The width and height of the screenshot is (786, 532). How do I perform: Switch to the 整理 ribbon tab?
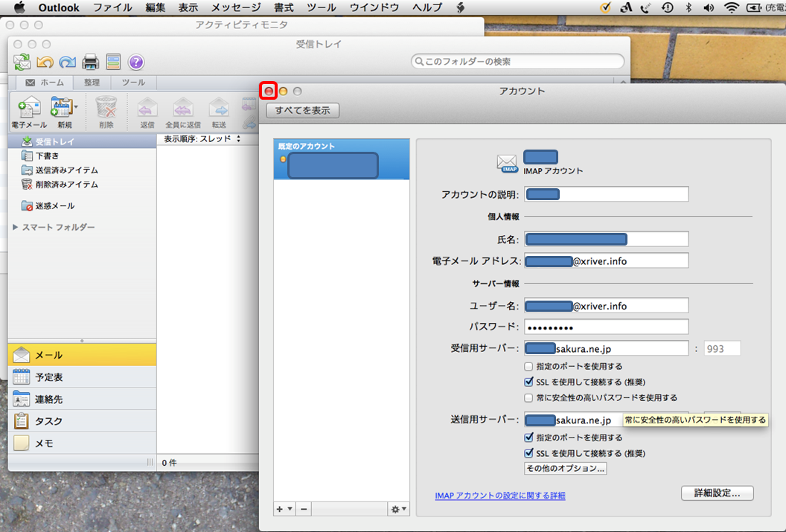click(x=92, y=83)
